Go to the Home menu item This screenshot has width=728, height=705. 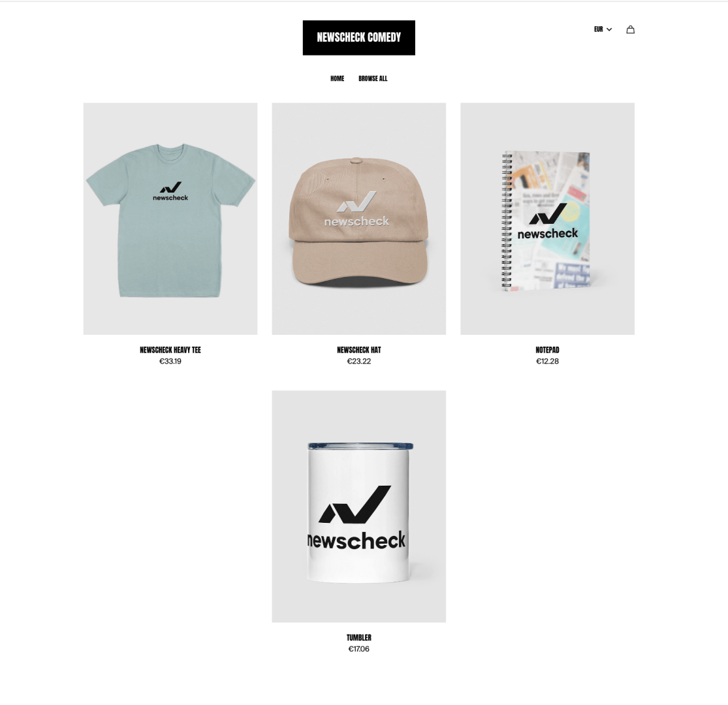tap(337, 78)
